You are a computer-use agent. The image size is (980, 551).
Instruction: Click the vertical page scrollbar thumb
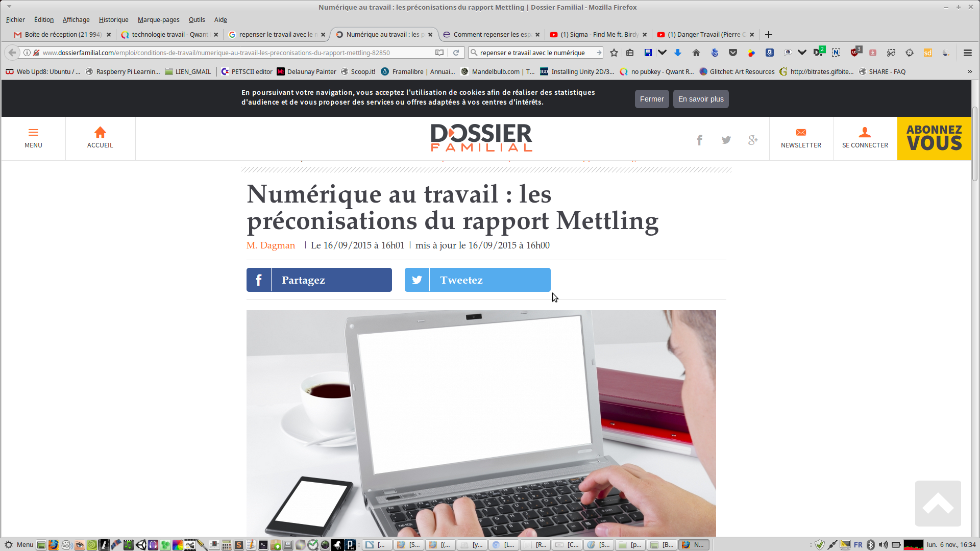click(x=975, y=144)
